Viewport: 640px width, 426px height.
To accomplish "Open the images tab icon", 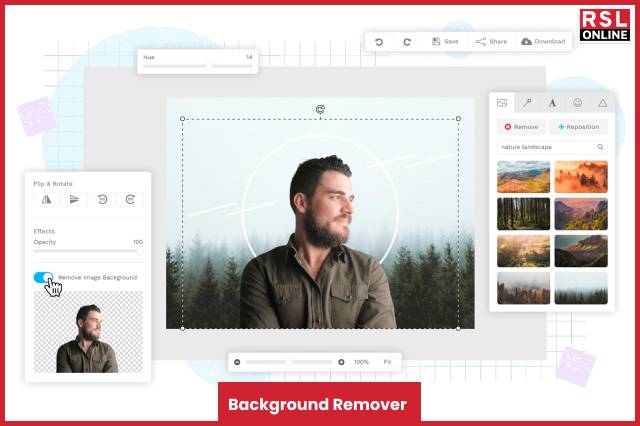I will coord(502,103).
